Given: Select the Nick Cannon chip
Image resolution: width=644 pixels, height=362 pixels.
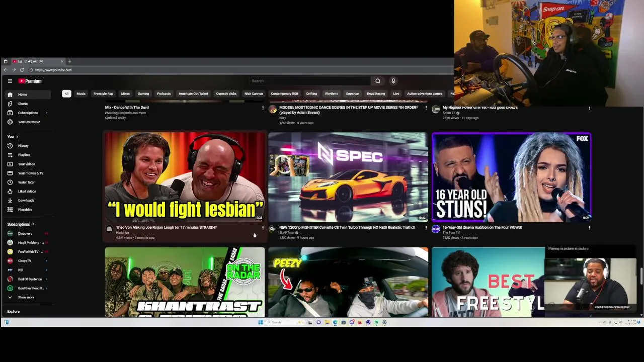Looking at the screenshot, I should (x=254, y=94).
